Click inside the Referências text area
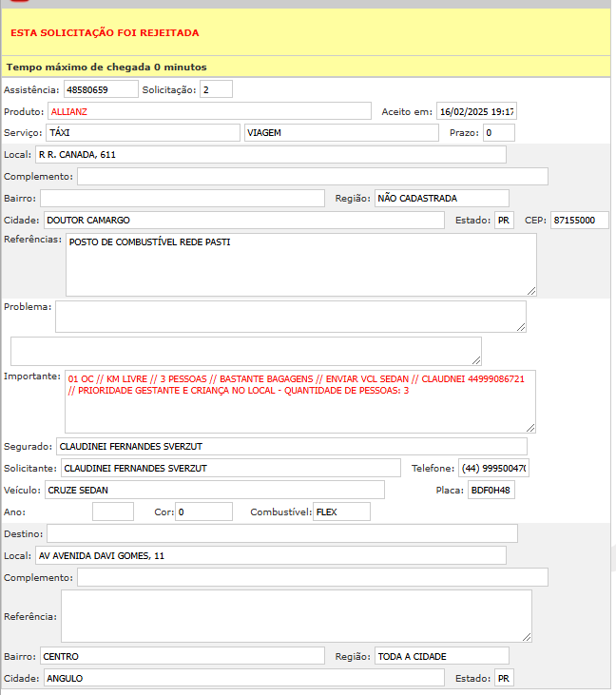The height and width of the screenshot is (695, 616). [300, 264]
